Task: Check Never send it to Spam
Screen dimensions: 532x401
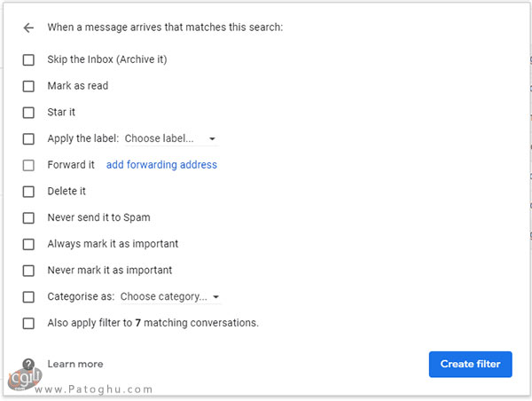Action: (28, 217)
